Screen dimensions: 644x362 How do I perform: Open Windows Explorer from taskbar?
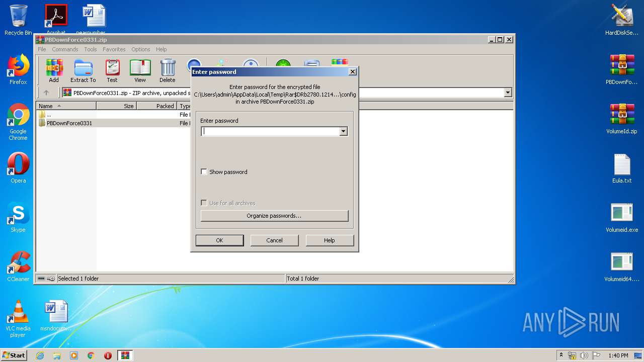click(57, 355)
